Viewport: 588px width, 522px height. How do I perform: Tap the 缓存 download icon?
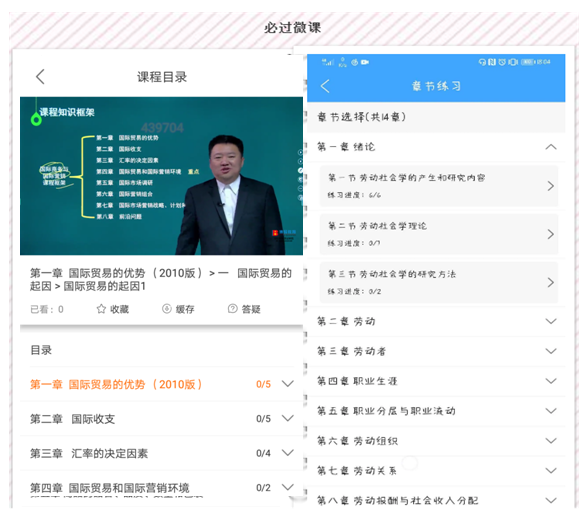coord(166,309)
